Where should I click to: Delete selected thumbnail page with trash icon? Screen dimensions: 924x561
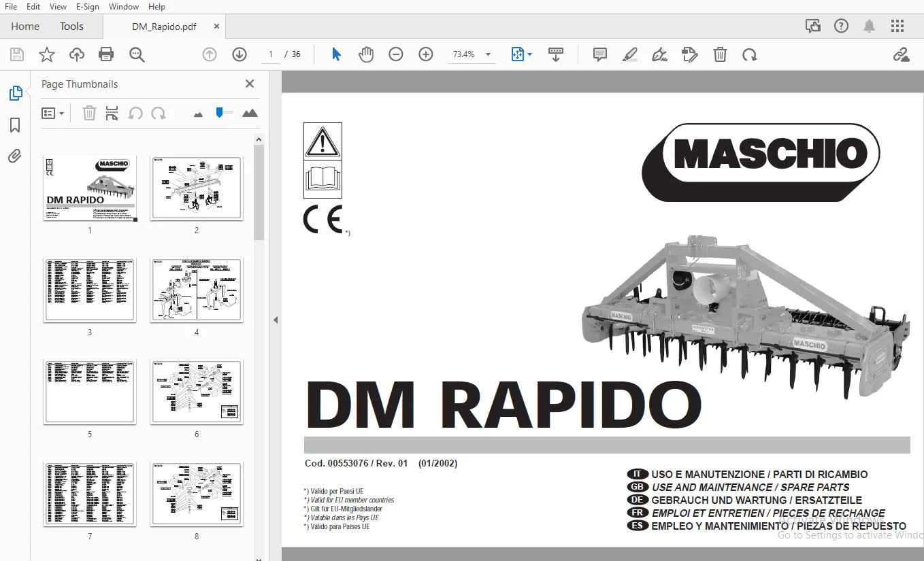click(89, 113)
